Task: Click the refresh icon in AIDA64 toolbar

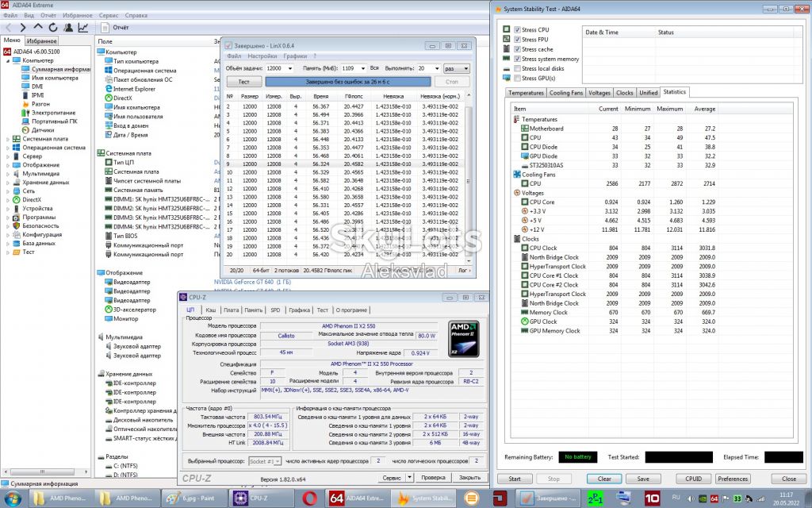Action: point(53,28)
